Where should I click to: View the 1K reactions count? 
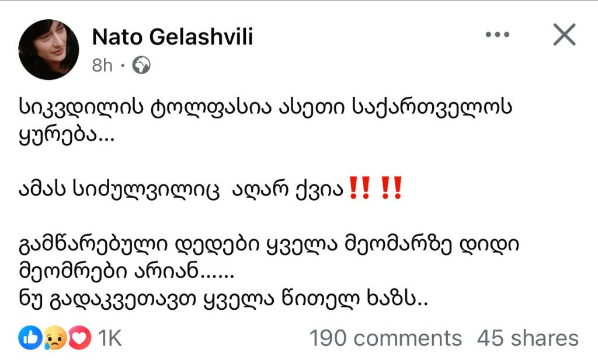(x=109, y=338)
